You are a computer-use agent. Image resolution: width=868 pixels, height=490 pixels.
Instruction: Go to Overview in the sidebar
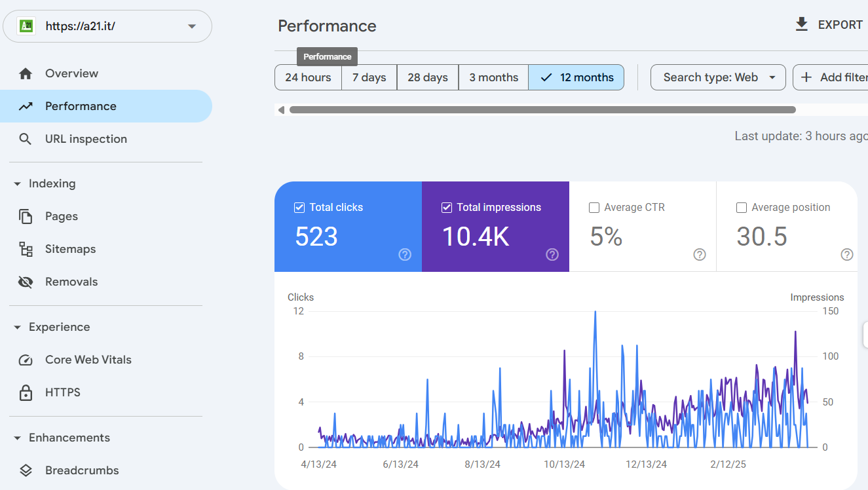pyautogui.click(x=71, y=73)
